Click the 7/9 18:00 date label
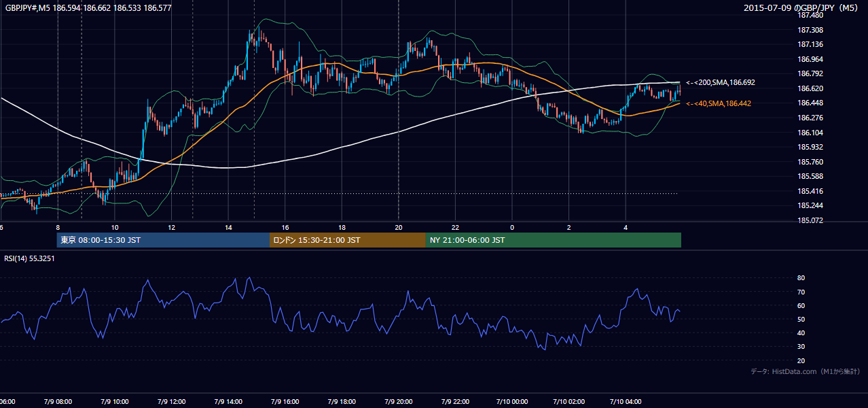The width and height of the screenshot is (868, 408). click(x=342, y=402)
